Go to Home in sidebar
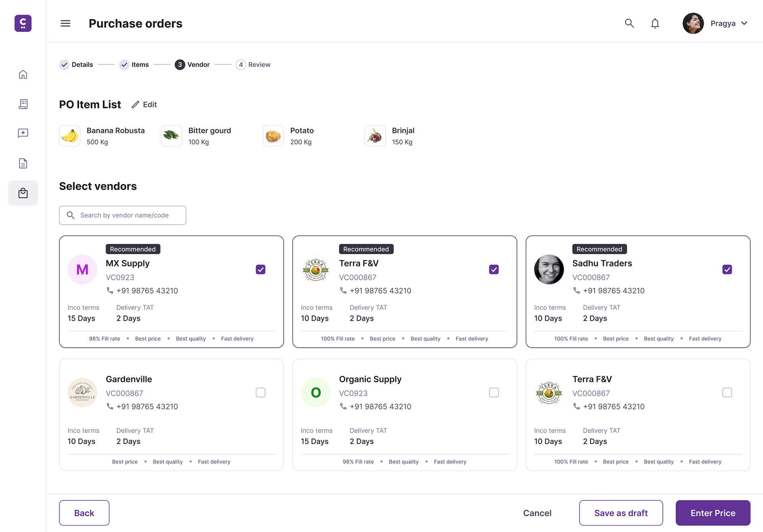 pos(23,74)
